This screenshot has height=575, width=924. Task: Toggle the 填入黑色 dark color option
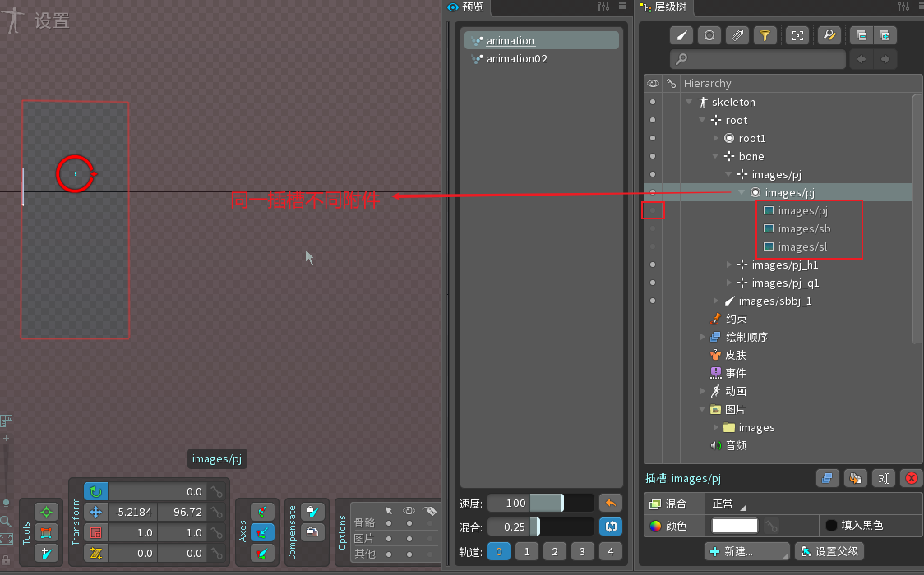pyautogui.click(x=831, y=525)
